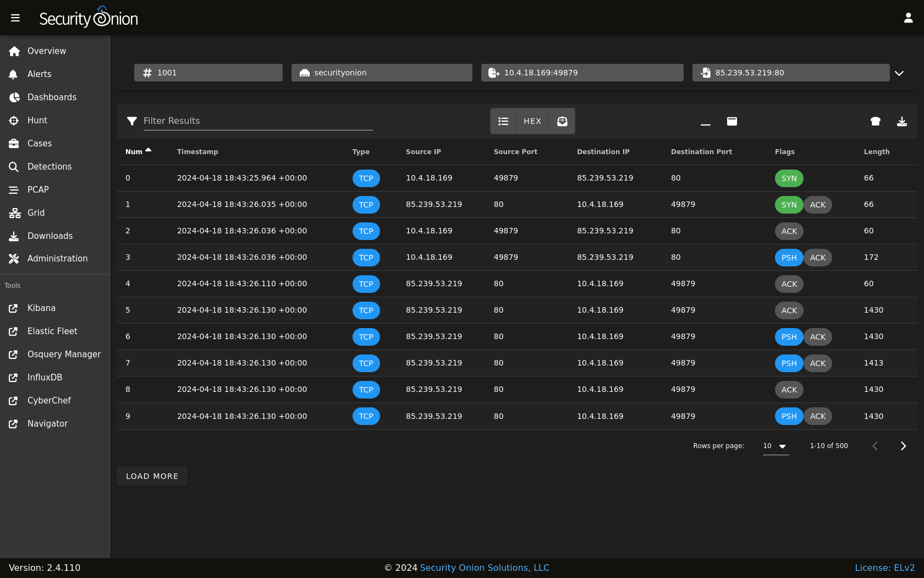Click timestamp 18:43:26.110 in packet 4
The image size is (924, 578).
click(242, 284)
